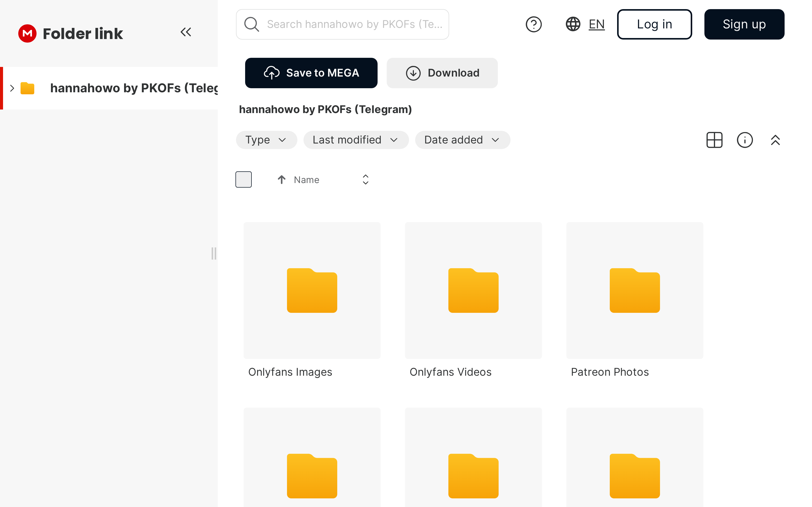This screenshot has height=507, width=812.
Task: Open the Last modified filter dropdown
Action: [356, 140]
